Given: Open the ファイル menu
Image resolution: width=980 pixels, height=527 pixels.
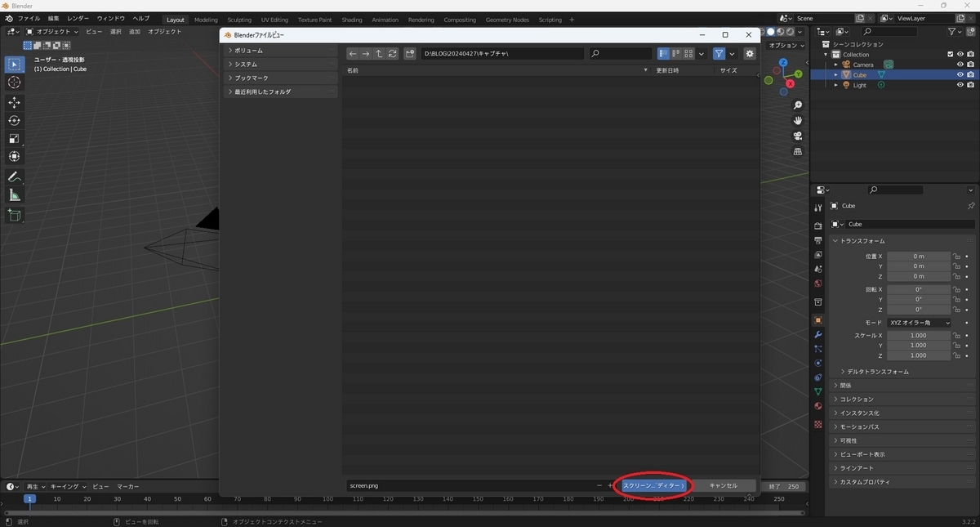Looking at the screenshot, I should (x=29, y=18).
